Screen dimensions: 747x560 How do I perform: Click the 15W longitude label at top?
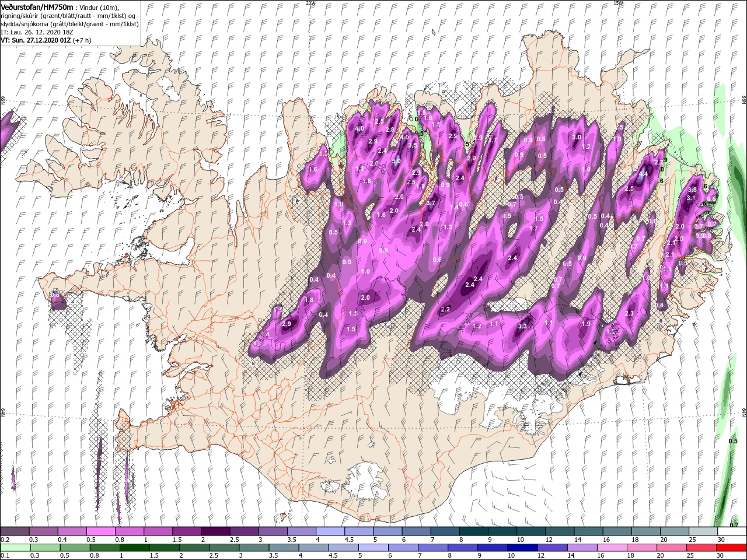(x=618, y=3)
